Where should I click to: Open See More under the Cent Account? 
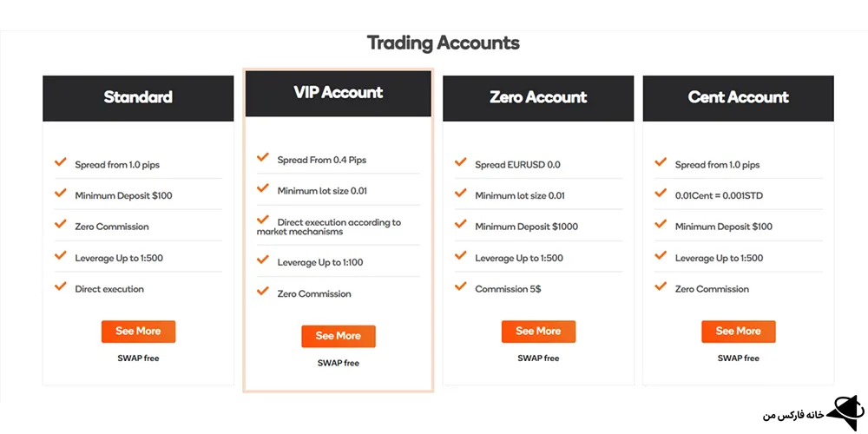point(738,331)
